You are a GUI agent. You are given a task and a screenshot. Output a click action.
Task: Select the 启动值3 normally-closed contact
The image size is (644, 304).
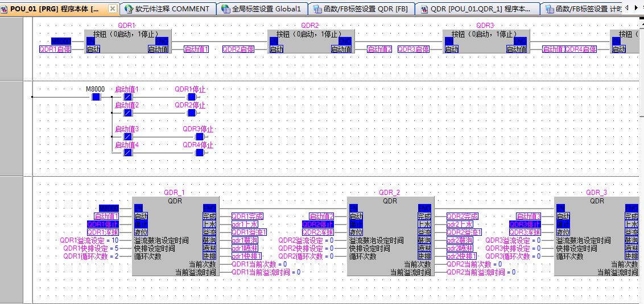[x=127, y=136]
